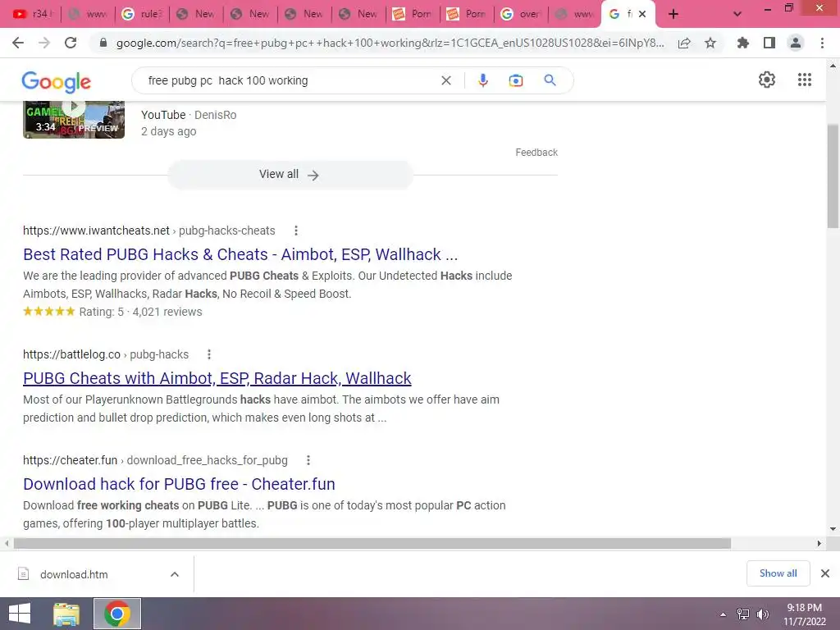Open the volume control in system tray
This screenshot has height=630, width=840.
point(762,614)
